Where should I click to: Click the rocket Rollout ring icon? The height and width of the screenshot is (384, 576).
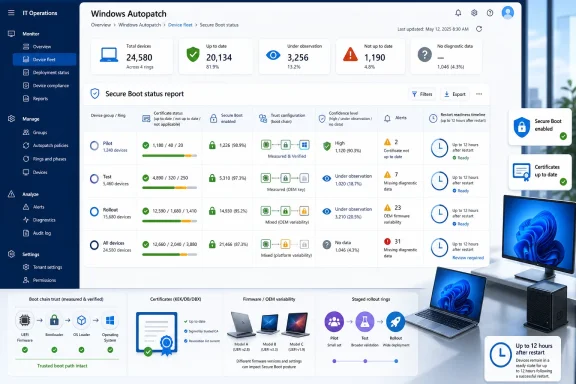(395, 322)
